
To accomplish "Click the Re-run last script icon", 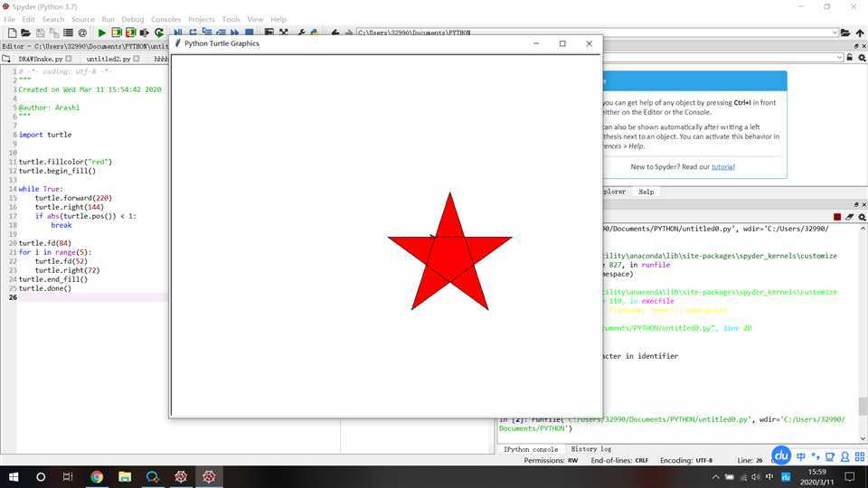I will (159, 33).
